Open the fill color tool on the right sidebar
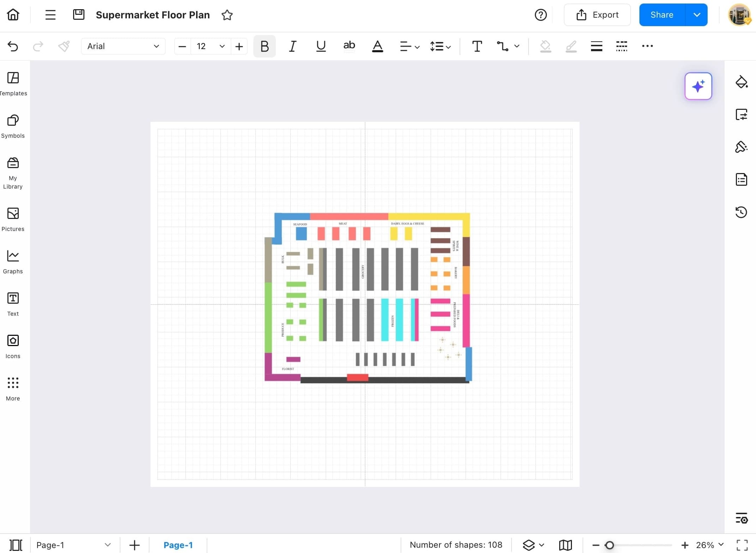The height and width of the screenshot is (553, 756). click(x=742, y=82)
